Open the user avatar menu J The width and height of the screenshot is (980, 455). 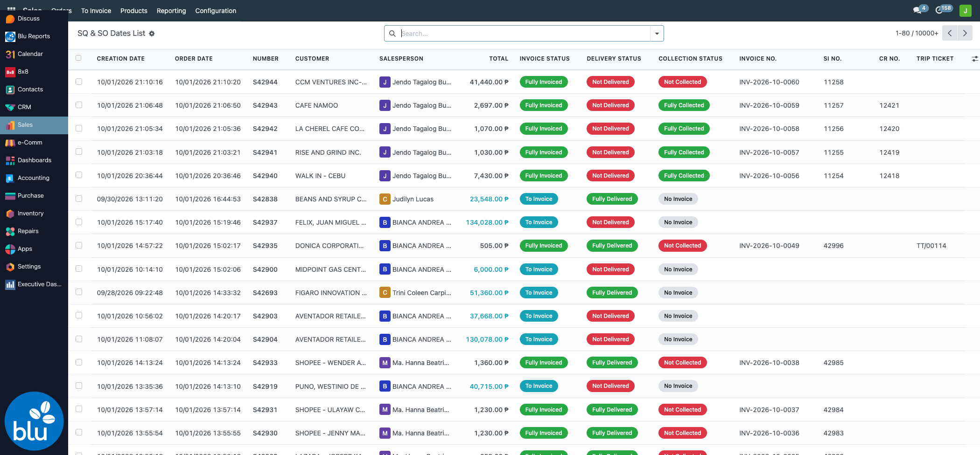point(966,10)
